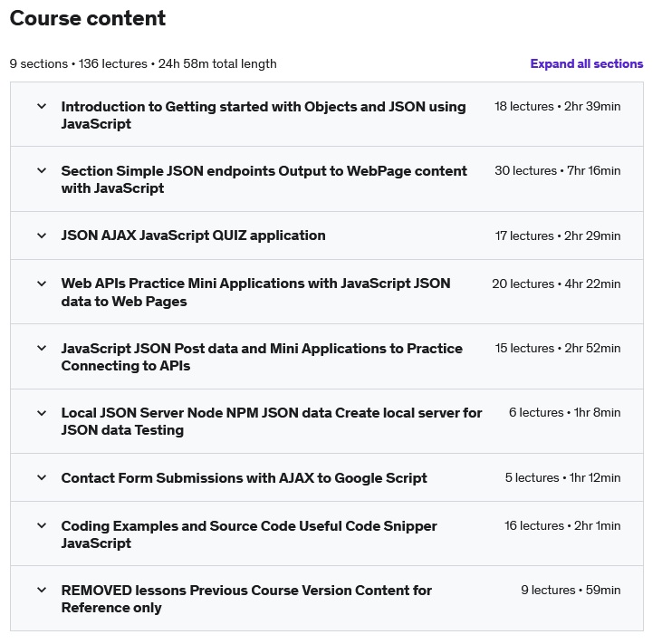Open Contact Form Submissions with AJAX title
The width and height of the screenshot is (662, 644).
click(x=244, y=477)
